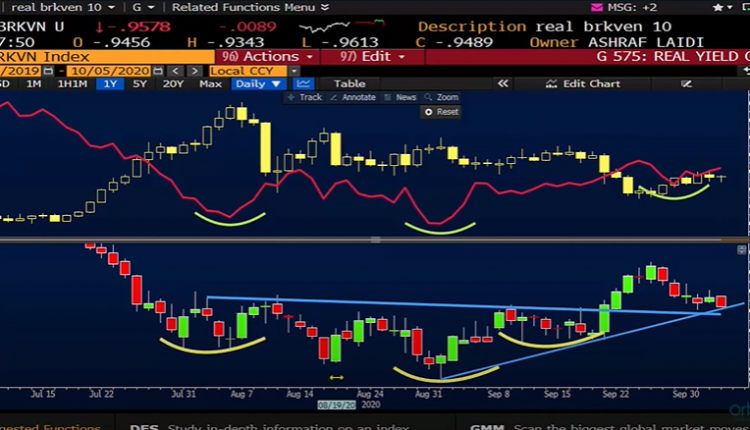Click the G 575: REAL YIELD title

tap(673, 56)
